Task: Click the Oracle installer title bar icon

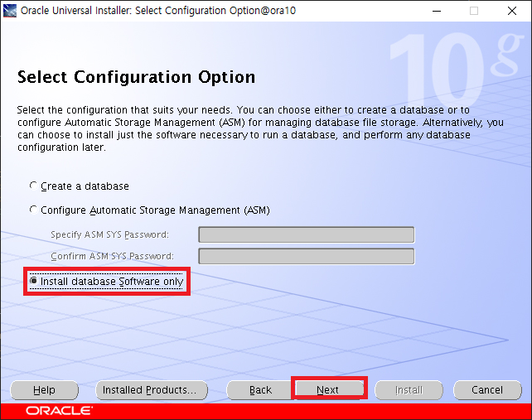Action: pos(9,11)
